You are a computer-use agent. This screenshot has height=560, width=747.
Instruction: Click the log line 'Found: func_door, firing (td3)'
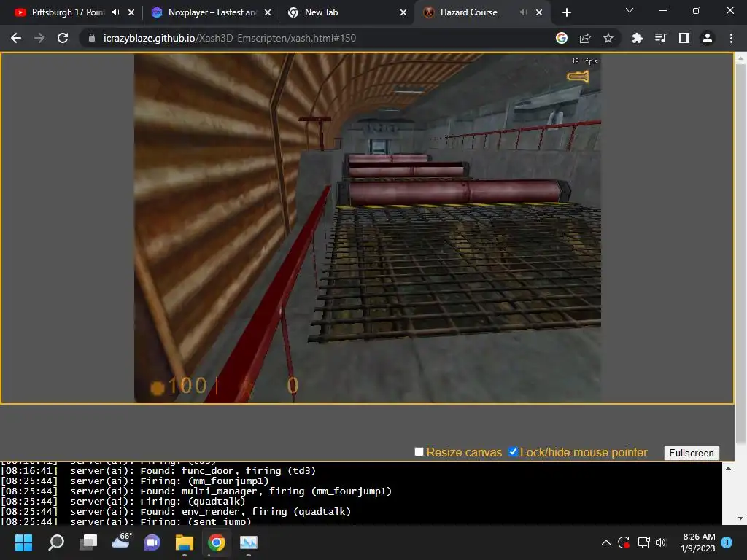point(228,471)
